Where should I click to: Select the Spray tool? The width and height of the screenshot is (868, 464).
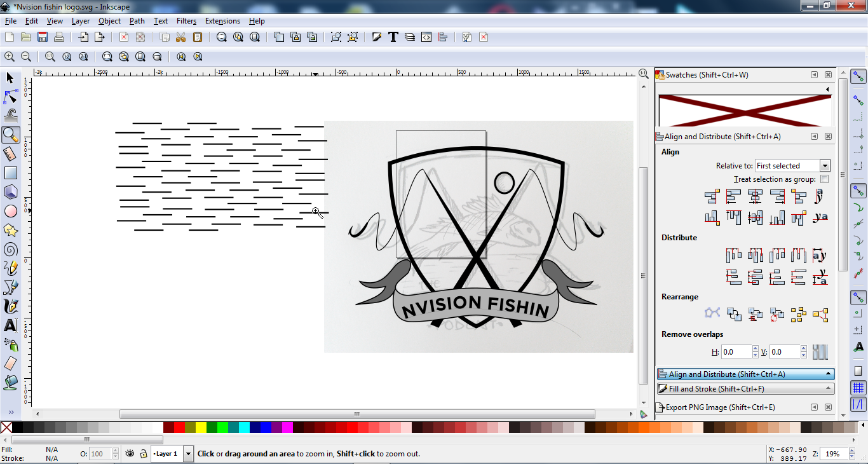tap(10, 345)
